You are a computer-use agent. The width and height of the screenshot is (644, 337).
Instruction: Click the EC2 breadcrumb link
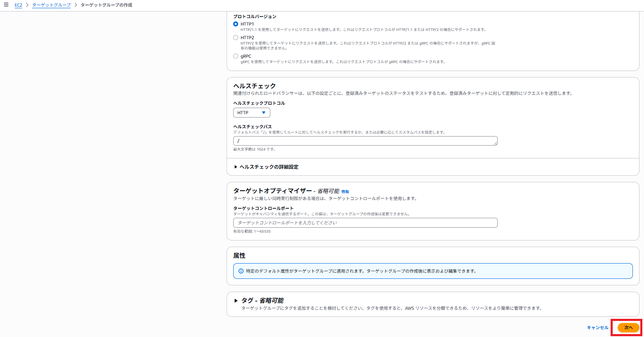pyautogui.click(x=18, y=5)
